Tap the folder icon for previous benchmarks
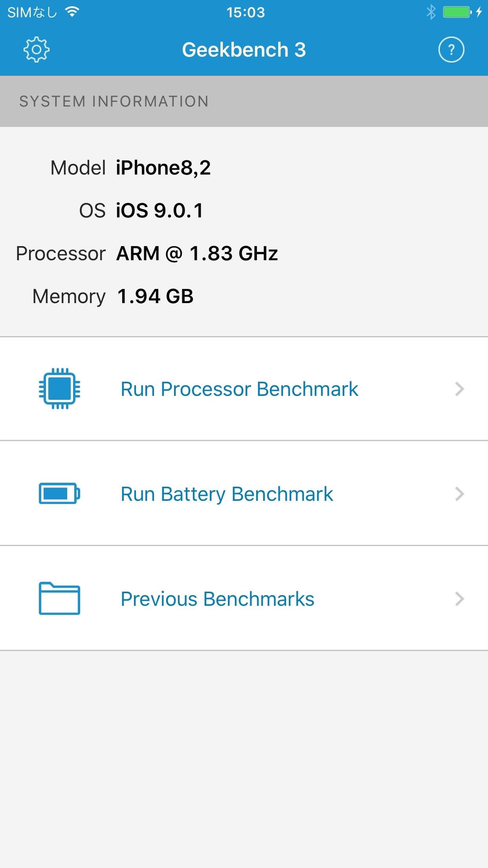 (x=59, y=598)
